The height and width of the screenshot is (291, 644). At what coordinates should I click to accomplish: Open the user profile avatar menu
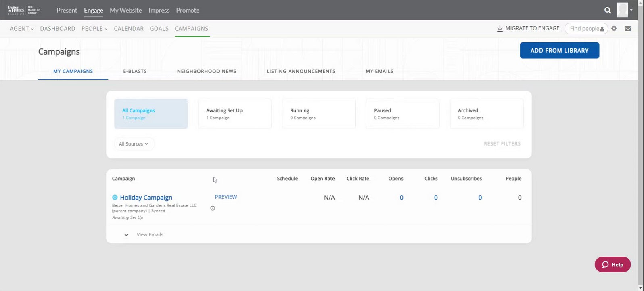(x=623, y=10)
